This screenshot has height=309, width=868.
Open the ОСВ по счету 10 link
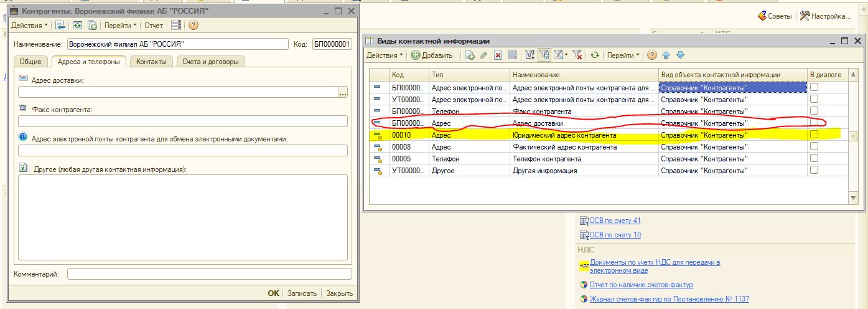(615, 235)
